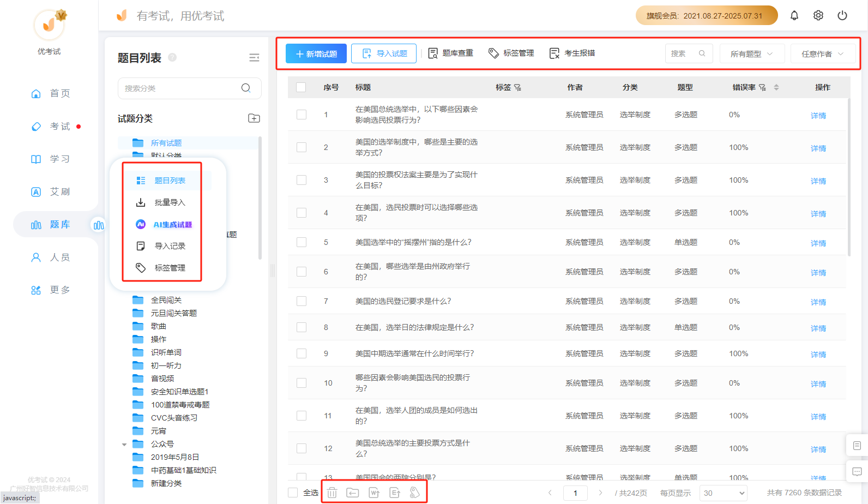Check the checkbox for question 2
This screenshot has height=504, width=868.
tap(302, 147)
